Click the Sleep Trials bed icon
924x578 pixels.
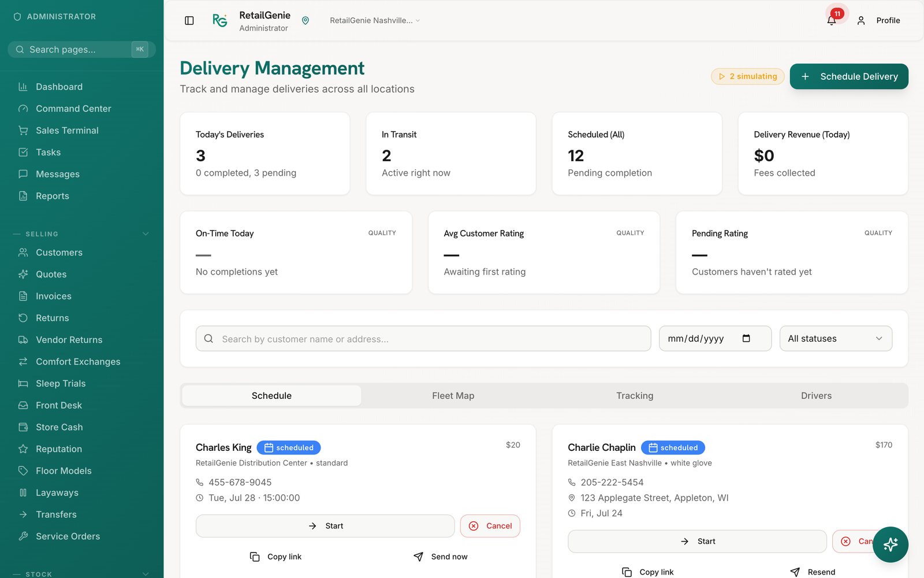pyautogui.click(x=23, y=383)
